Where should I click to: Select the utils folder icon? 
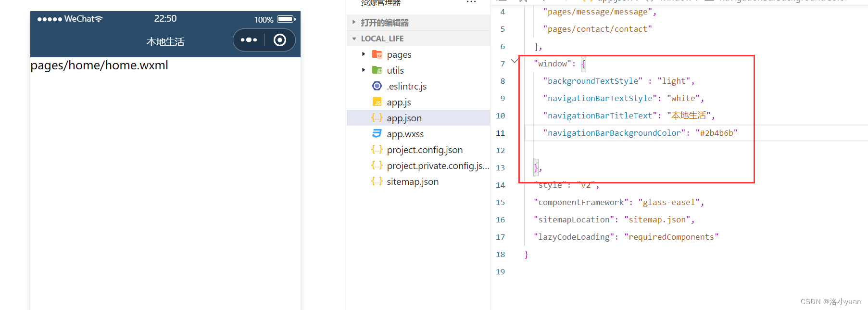click(x=377, y=70)
